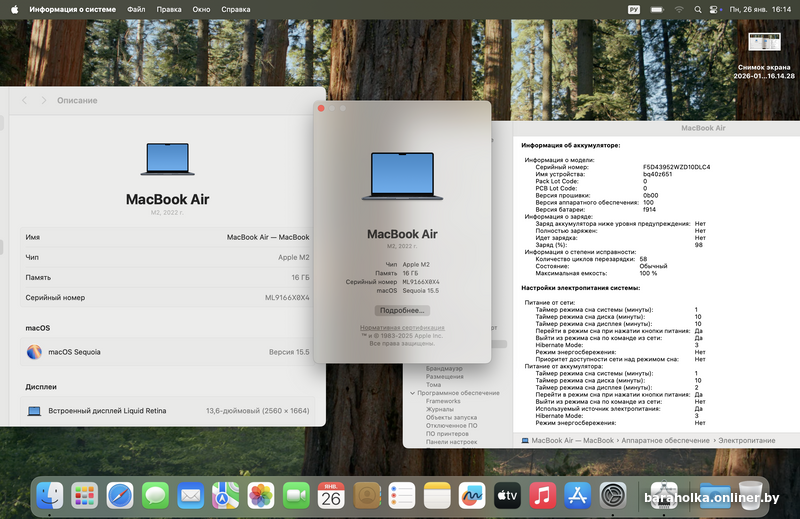Open the Music app in dock
Viewport: 800px width, 519px height.
(x=542, y=494)
